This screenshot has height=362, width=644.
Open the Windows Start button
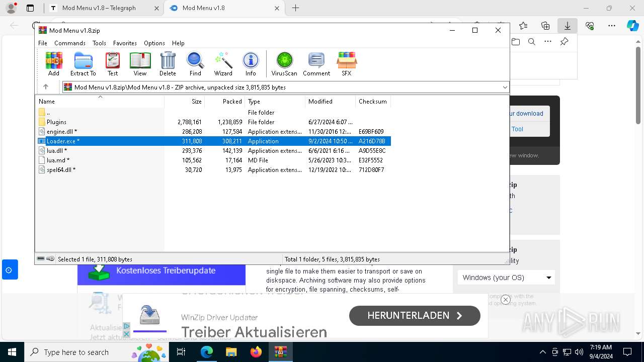pyautogui.click(x=12, y=352)
